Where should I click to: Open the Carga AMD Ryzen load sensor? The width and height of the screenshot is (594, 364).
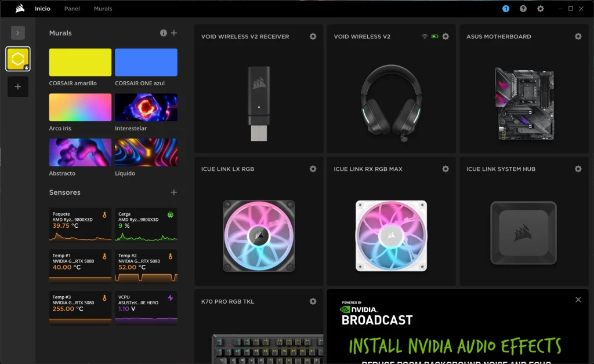tap(146, 225)
